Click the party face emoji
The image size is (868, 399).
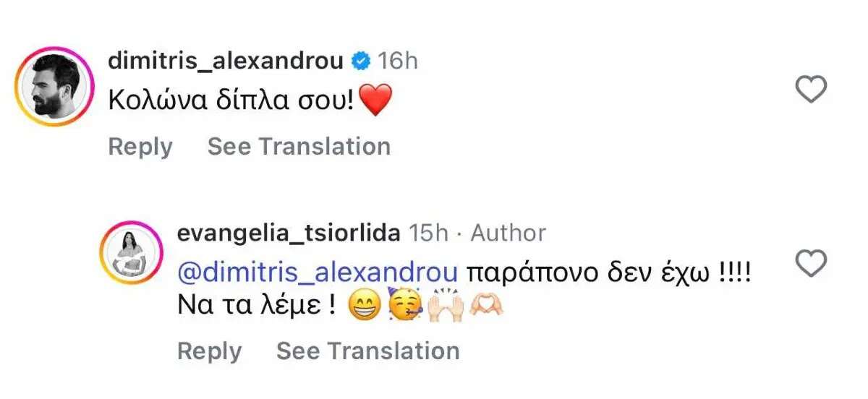[x=404, y=307]
